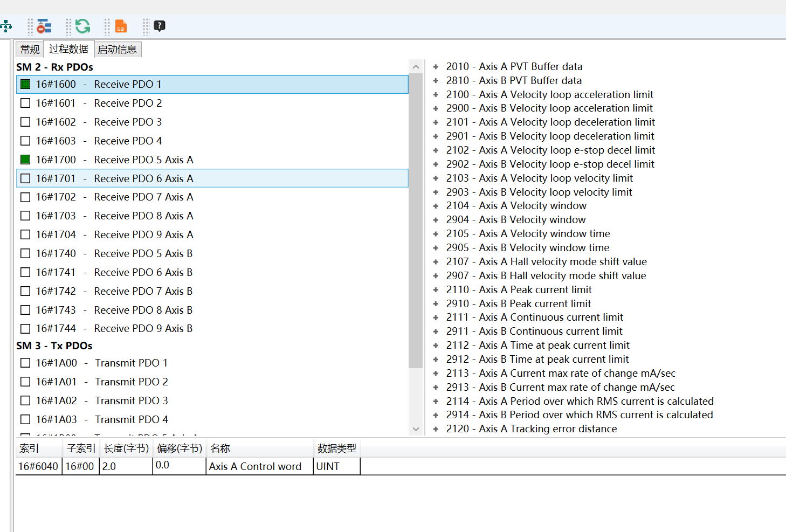The width and height of the screenshot is (786, 532).
Task: Select 2913 Axis B Current max rate entry
Action: point(561,387)
